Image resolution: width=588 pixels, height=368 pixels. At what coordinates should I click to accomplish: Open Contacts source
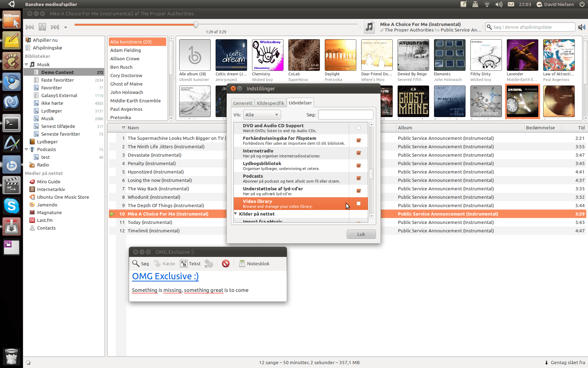coord(42,228)
